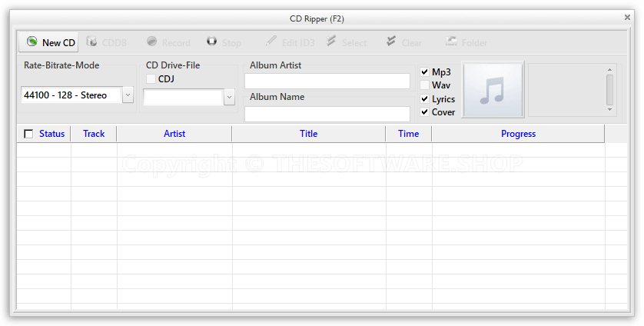
Task: Click the scroll up arrow of lyrics box
Action: tap(609, 69)
